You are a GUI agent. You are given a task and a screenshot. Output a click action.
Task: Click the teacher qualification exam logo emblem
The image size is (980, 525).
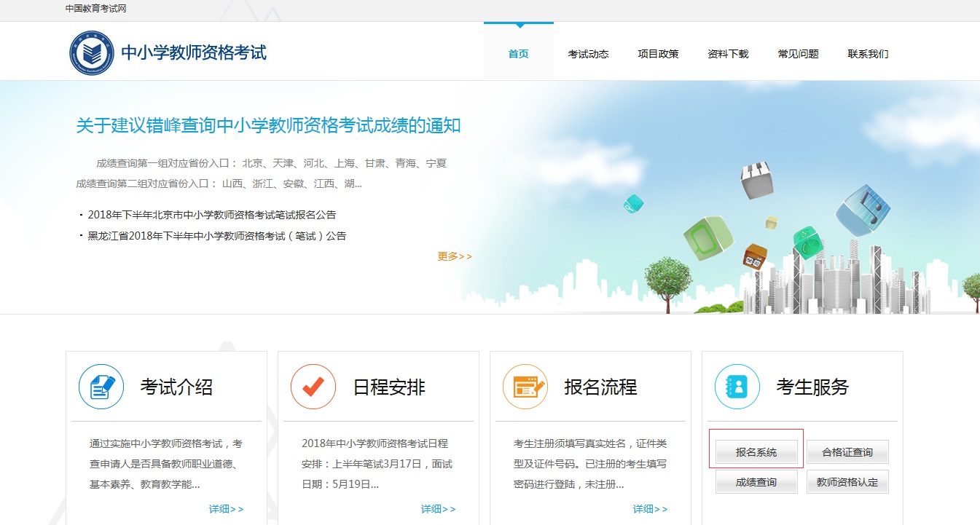[92, 53]
